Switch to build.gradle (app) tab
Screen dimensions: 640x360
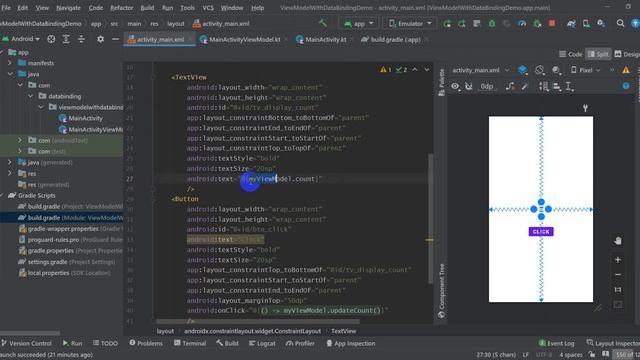[x=395, y=40]
